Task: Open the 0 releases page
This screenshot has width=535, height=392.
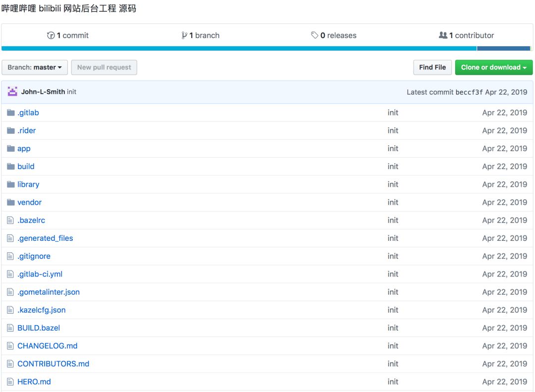Action: click(x=334, y=36)
